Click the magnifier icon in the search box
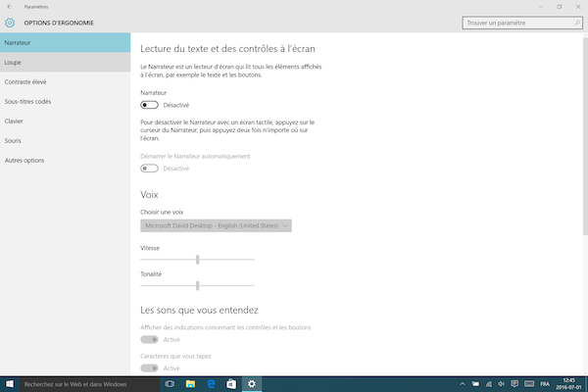 coord(577,23)
